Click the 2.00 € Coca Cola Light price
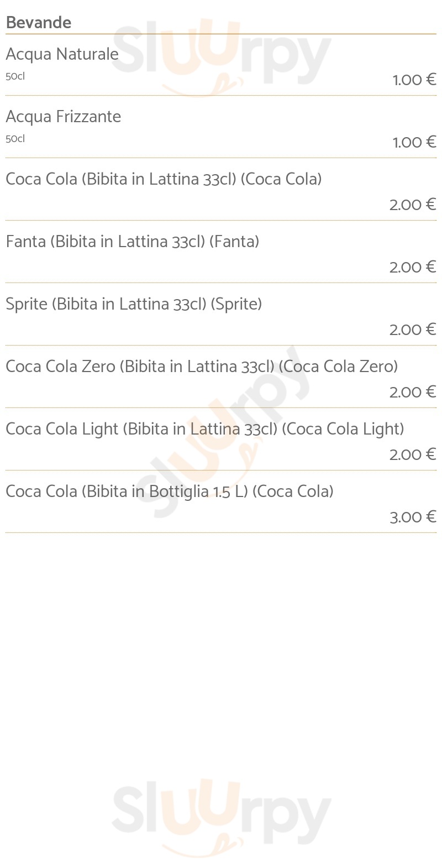 point(413,455)
